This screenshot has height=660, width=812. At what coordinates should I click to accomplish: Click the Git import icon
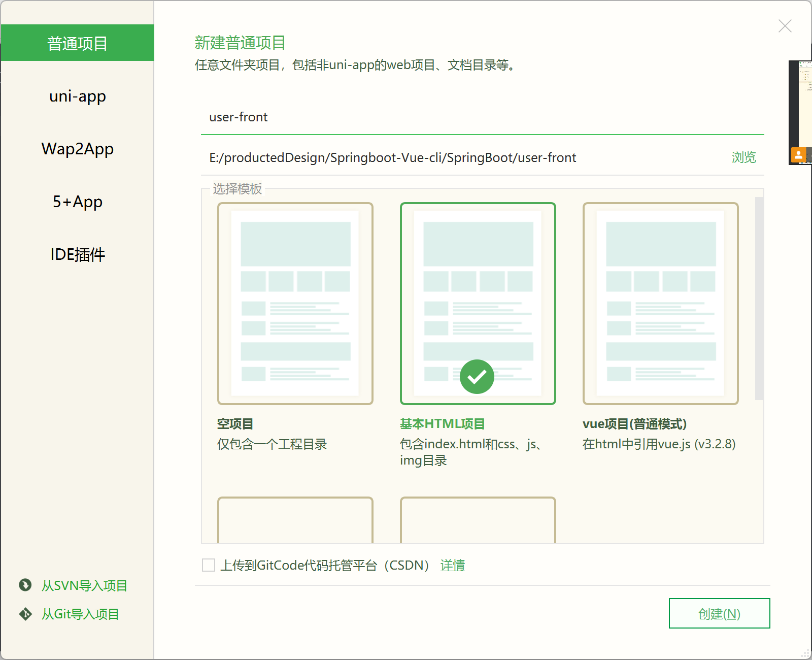click(x=25, y=614)
